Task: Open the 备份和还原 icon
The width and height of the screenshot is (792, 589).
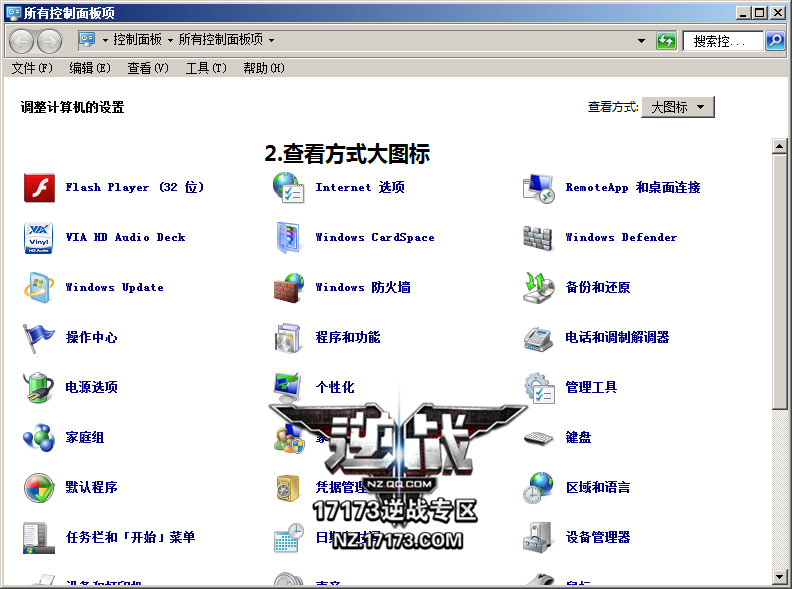Action: pos(538,287)
